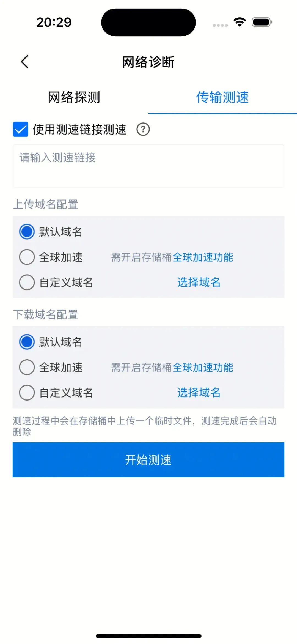The height and width of the screenshot is (644, 297).
Task: Switch to 网络探测 tab
Action: click(x=74, y=97)
